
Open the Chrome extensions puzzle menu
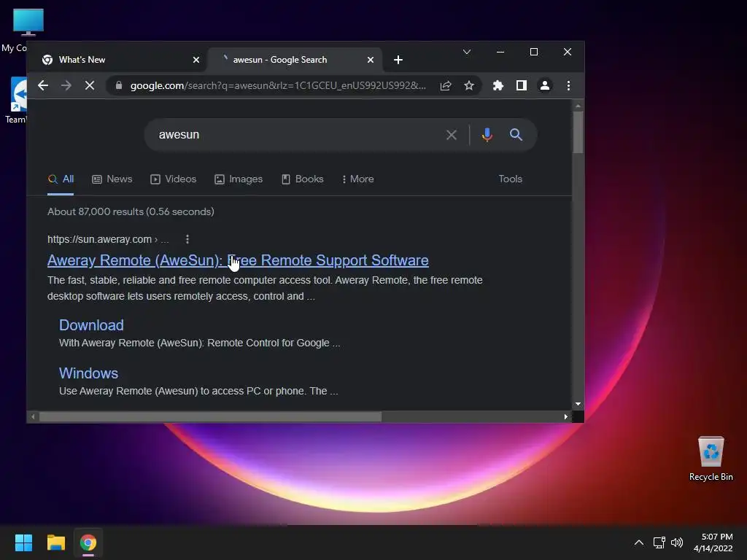coord(498,86)
